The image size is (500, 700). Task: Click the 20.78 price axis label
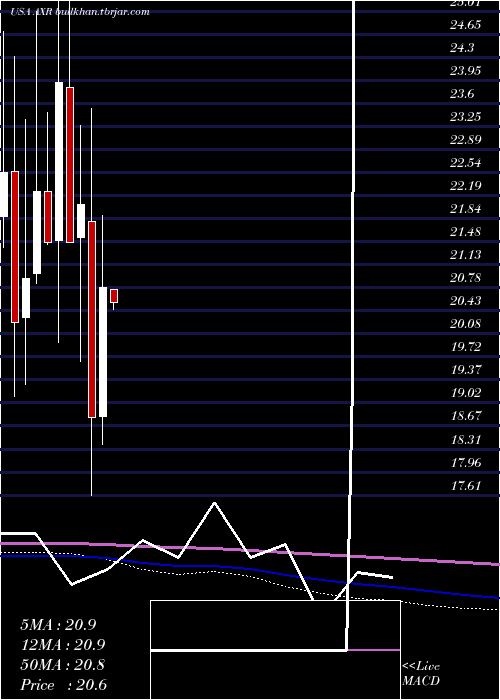[x=466, y=278]
